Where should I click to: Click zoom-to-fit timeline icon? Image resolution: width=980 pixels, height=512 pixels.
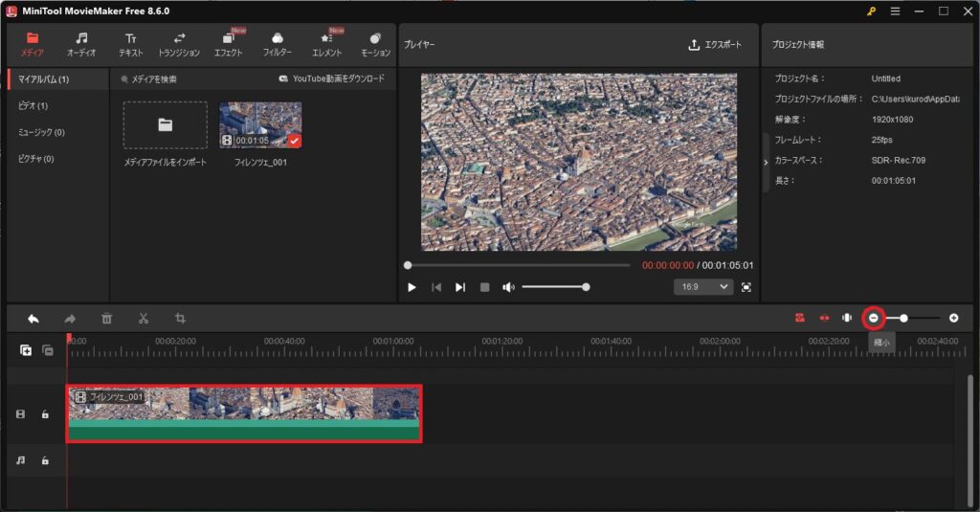point(847,318)
